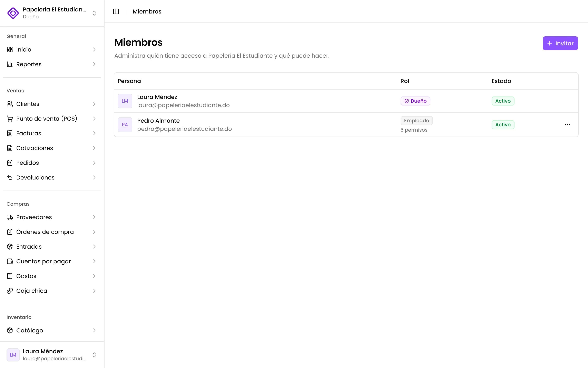Click the Clientes people icon
The width and height of the screenshot is (588, 368).
(x=10, y=104)
